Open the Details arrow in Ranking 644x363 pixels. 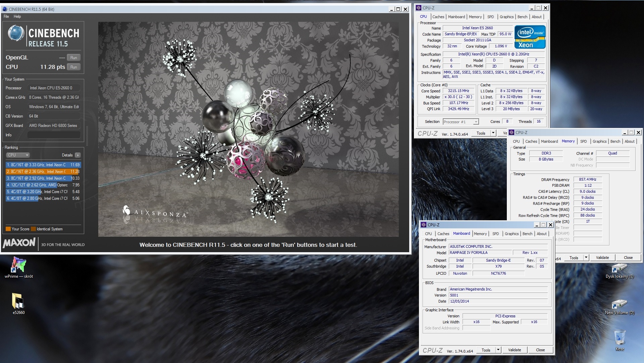coord(78,155)
